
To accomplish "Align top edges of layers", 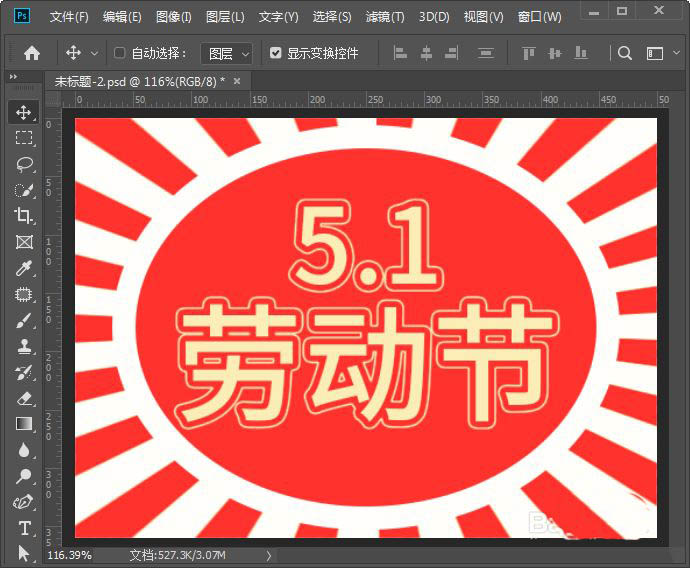I will (529, 53).
